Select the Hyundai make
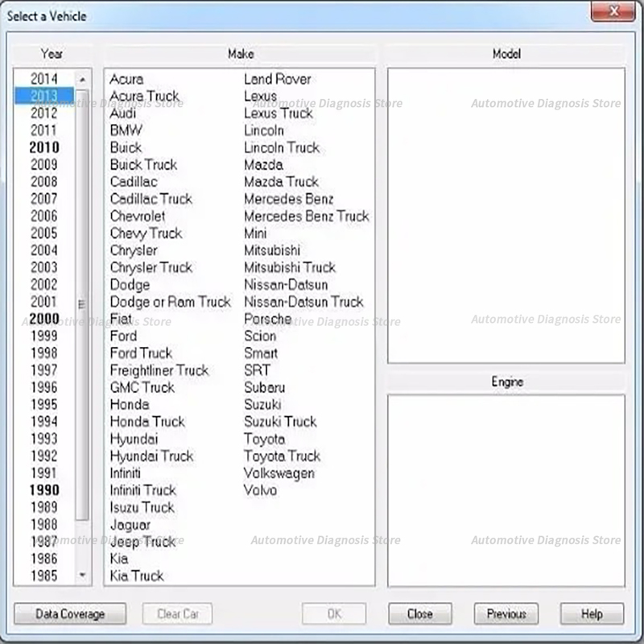The height and width of the screenshot is (644, 644). 134,439
